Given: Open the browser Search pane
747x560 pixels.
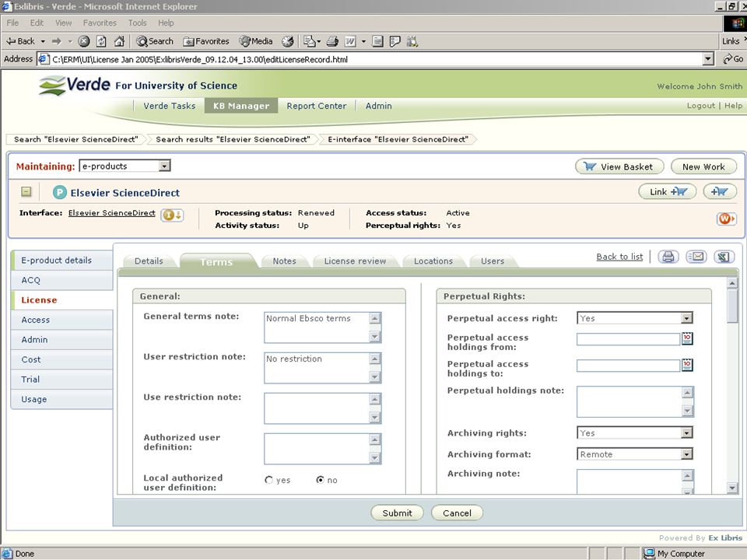Looking at the screenshot, I should 155,41.
